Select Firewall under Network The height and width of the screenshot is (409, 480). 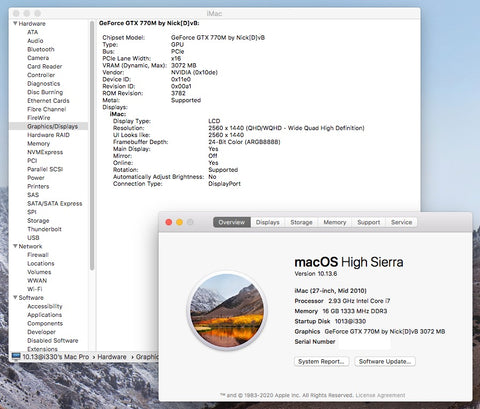38,255
